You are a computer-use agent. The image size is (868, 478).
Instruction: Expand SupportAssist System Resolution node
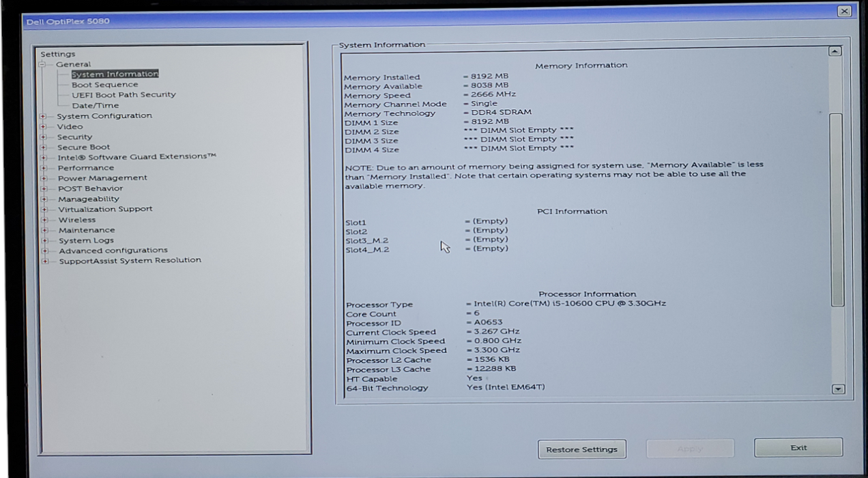tap(44, 261)
